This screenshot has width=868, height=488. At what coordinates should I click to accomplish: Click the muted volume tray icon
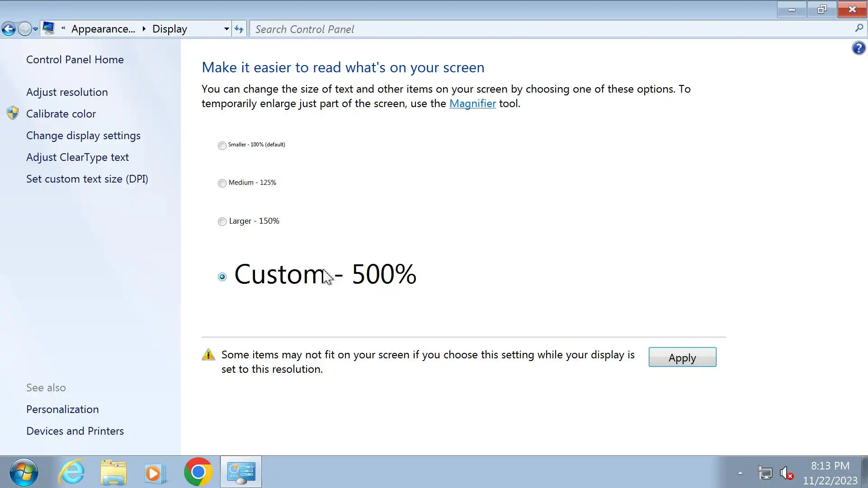tap(786, 473)
